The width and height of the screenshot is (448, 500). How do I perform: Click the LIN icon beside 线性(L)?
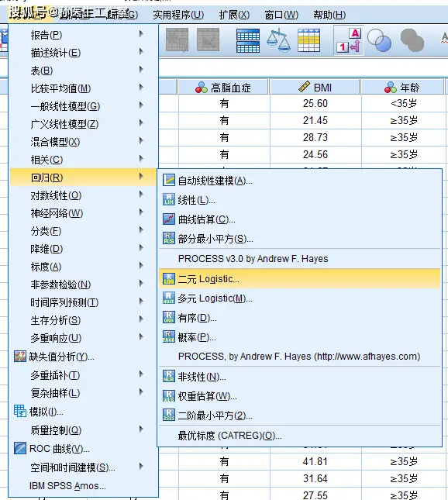click(169, 199)
